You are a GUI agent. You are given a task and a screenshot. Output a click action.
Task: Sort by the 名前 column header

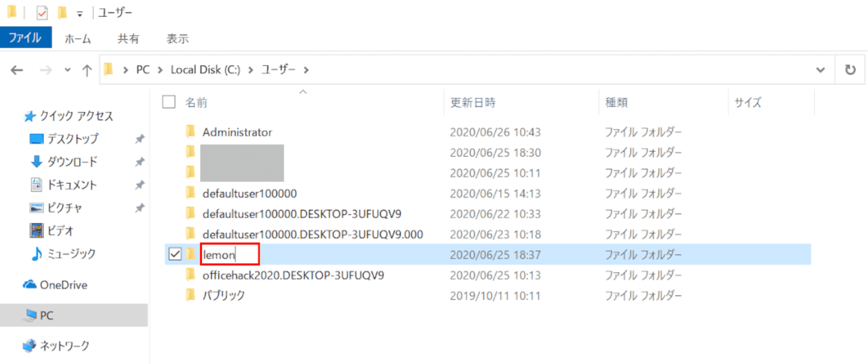(196, 102)
